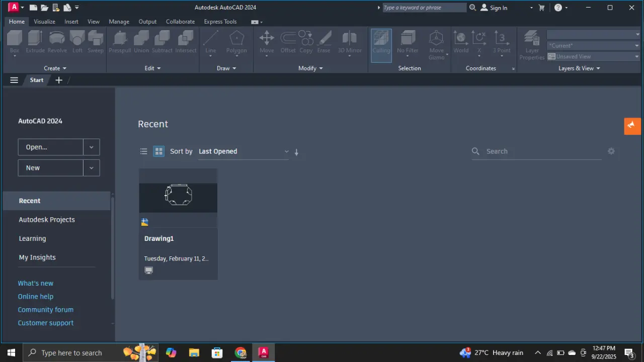Open the Unsaved View dropdown
The width and height of the screenshot is (644, 362).
point(593,56)
